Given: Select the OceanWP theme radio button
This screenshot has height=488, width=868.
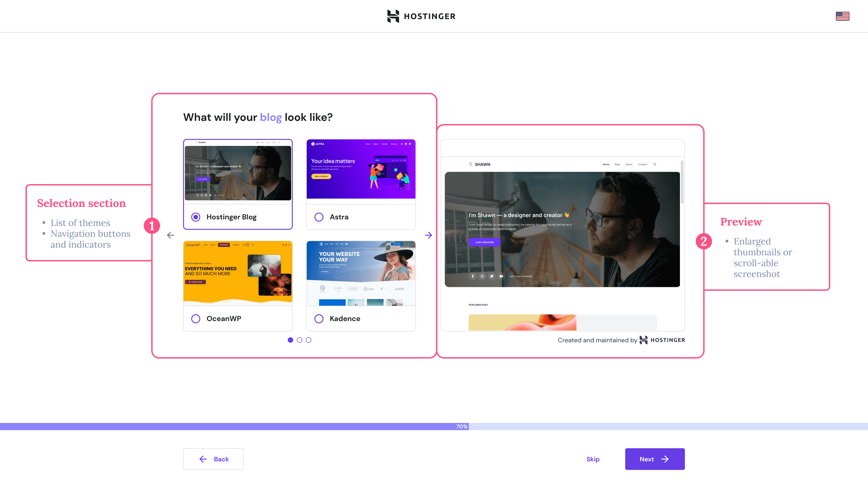Looking at the screenshot, I should pyautogui.click(x=196, y=319).
